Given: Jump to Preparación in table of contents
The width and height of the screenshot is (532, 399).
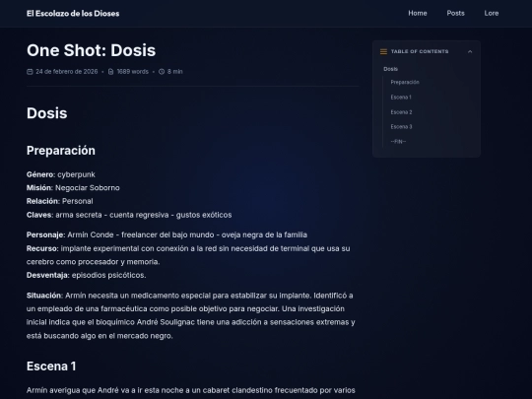Looking at the screenshot, I should (x=405, y=82).
